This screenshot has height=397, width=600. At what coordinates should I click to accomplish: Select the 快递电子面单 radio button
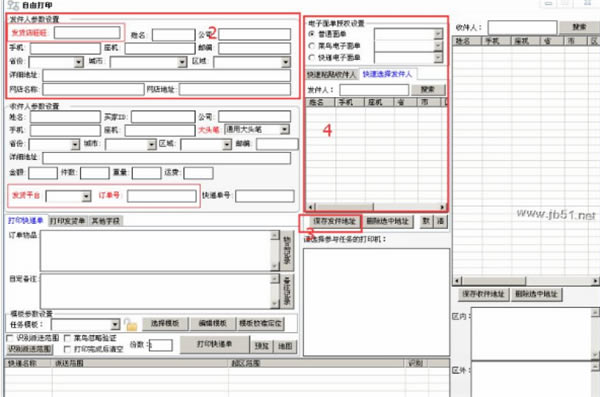click(x=311, y=57)
